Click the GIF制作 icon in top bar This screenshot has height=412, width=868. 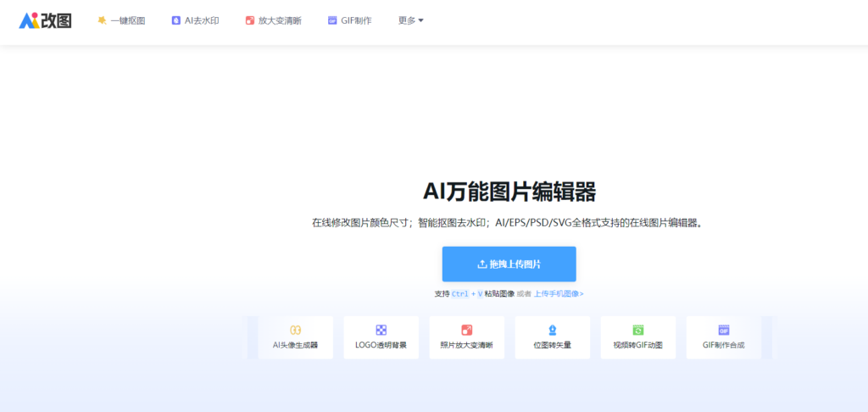pos(332,20)
